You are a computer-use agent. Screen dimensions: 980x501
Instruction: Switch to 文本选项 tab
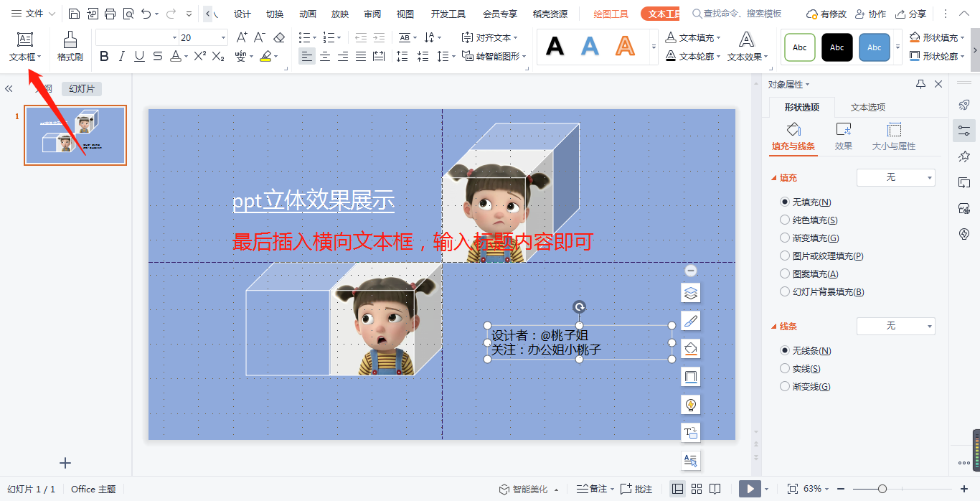(x=868, y=107)
